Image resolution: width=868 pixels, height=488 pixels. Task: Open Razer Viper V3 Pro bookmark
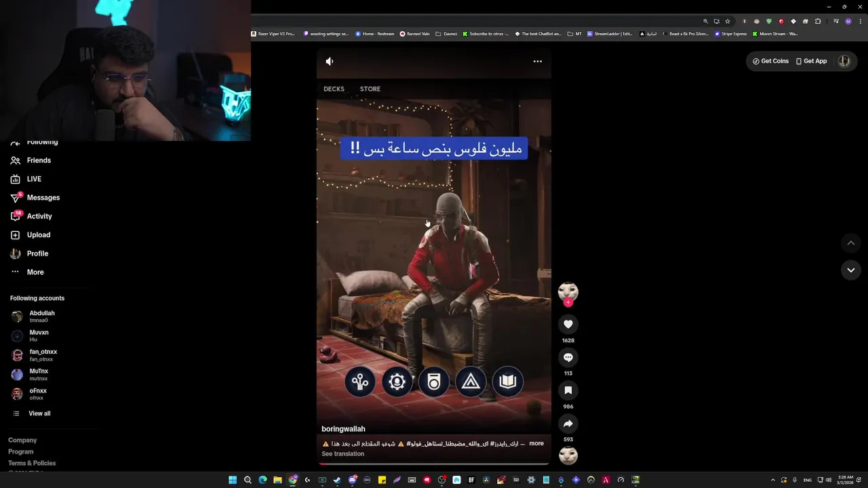pos(273,34)
